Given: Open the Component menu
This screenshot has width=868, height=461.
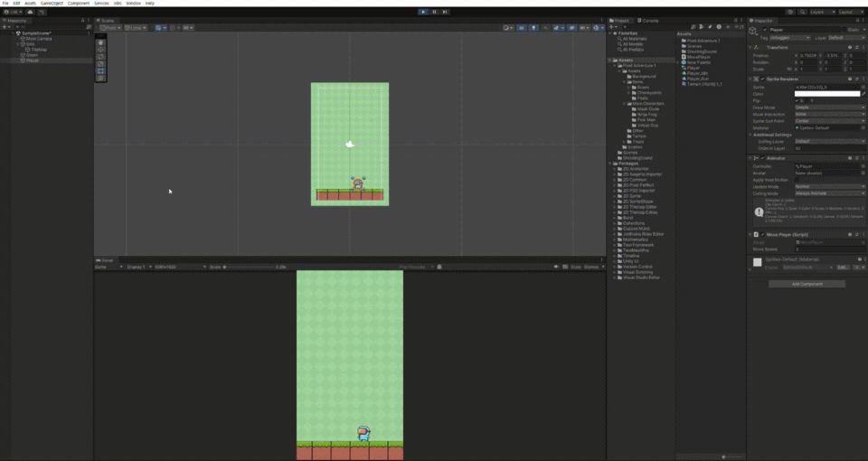Looking at the screenshot, I should coord(79,4).
